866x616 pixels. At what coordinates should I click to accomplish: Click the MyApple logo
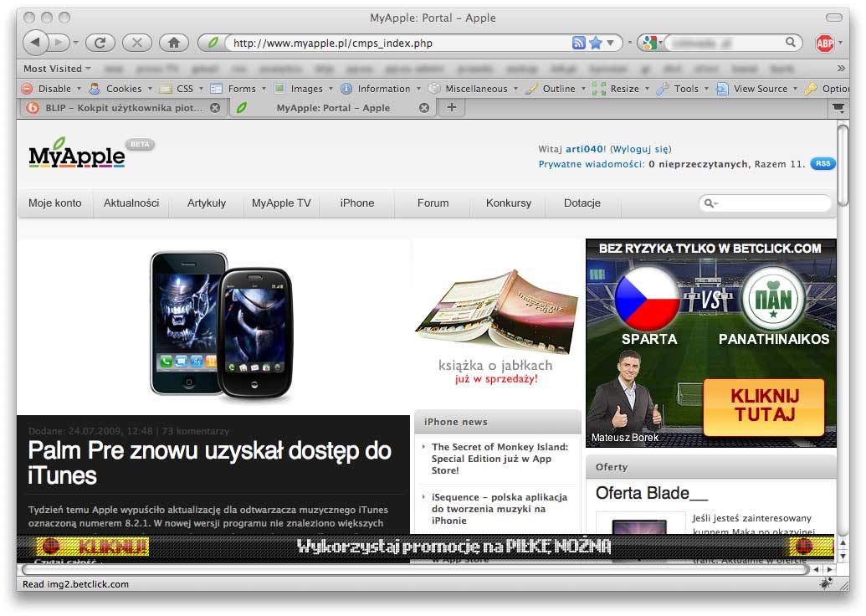click(x=77, y=153)
